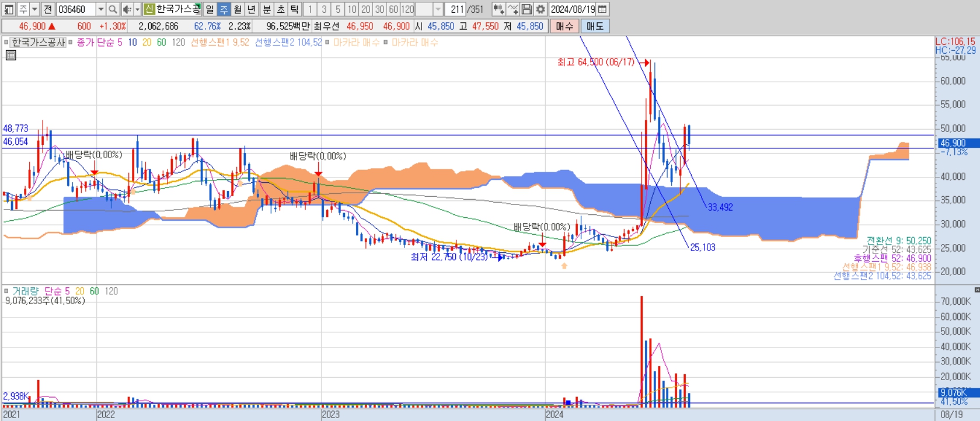This screenshot has height=421, width=980.
Task: Select the 년 yearly chart tab
Action: pyautogui.click(x=252, y=9)
